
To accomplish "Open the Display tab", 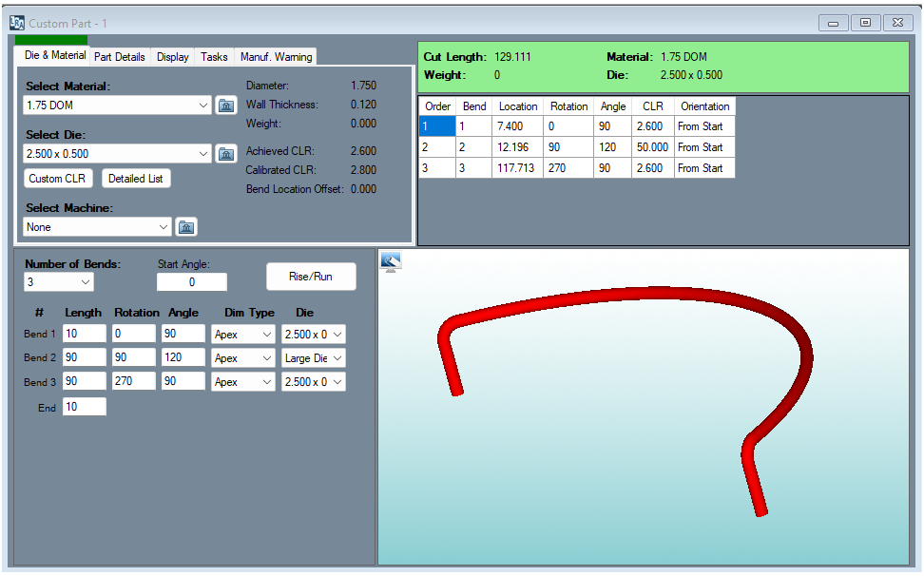I will (x=173, y=57).
